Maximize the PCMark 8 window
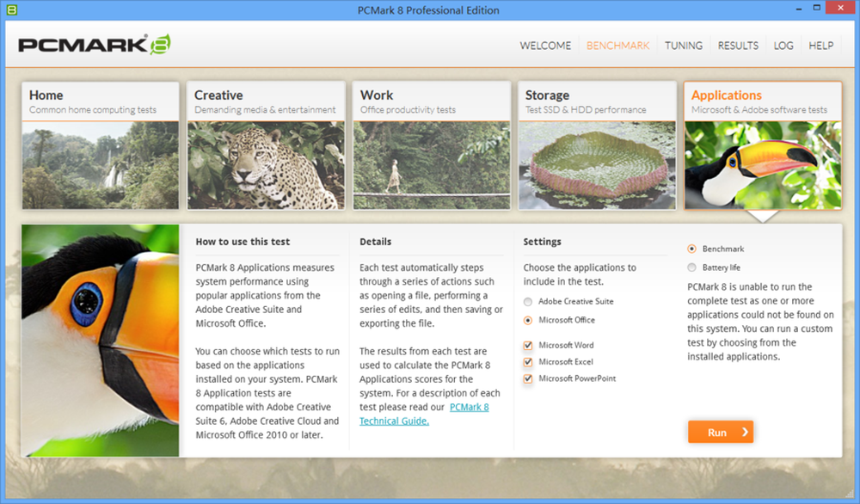This screenshot has width=860, height=504. [817, 9]
